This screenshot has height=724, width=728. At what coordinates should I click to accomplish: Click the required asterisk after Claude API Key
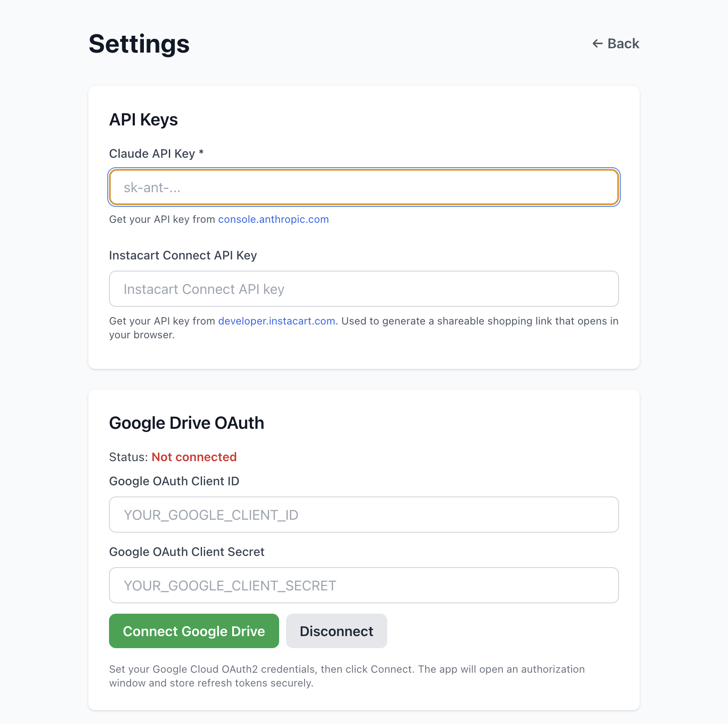pyautogui.click(x=201, y=152)
